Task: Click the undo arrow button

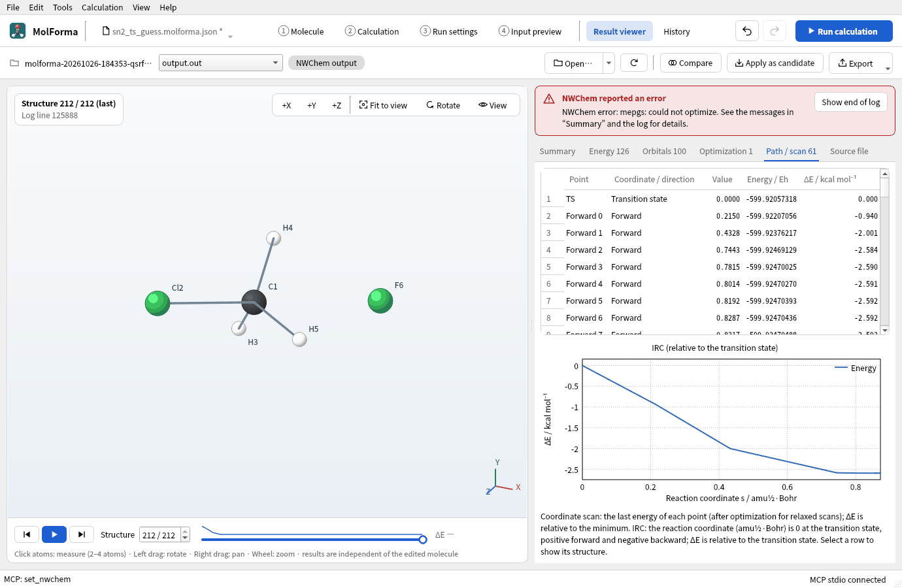Action: pyautogui.click(x=747, y=31)
